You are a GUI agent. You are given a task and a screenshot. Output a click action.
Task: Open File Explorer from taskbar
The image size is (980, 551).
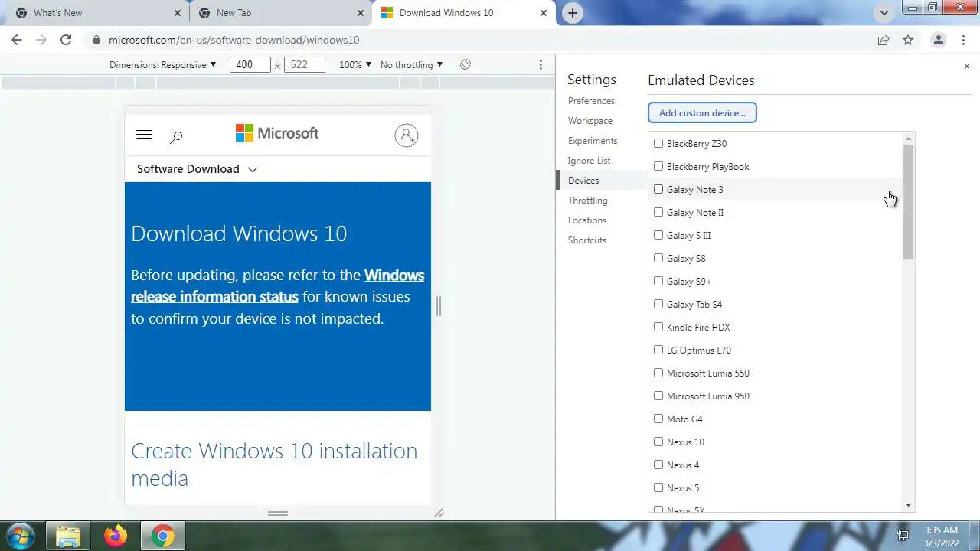68,536
